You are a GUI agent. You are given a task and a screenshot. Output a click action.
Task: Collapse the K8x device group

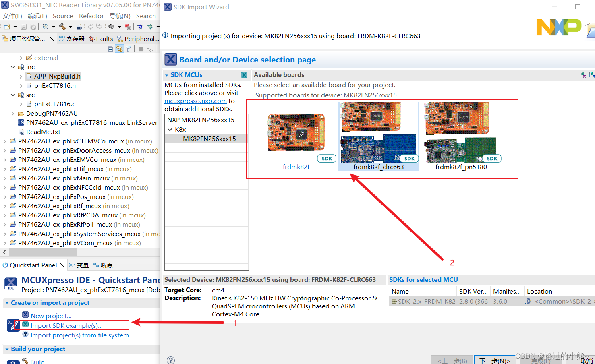pyautogui.click(x=170, y=130)
